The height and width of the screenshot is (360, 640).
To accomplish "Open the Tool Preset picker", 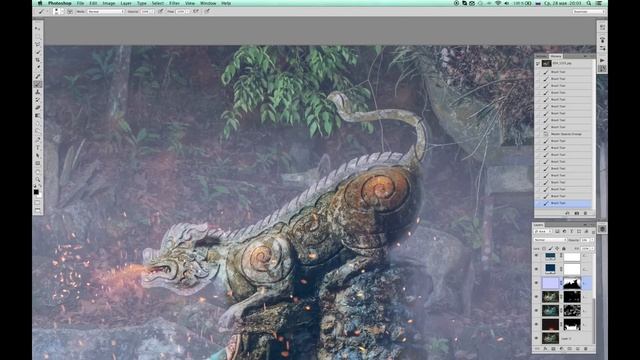I will 42,11.
